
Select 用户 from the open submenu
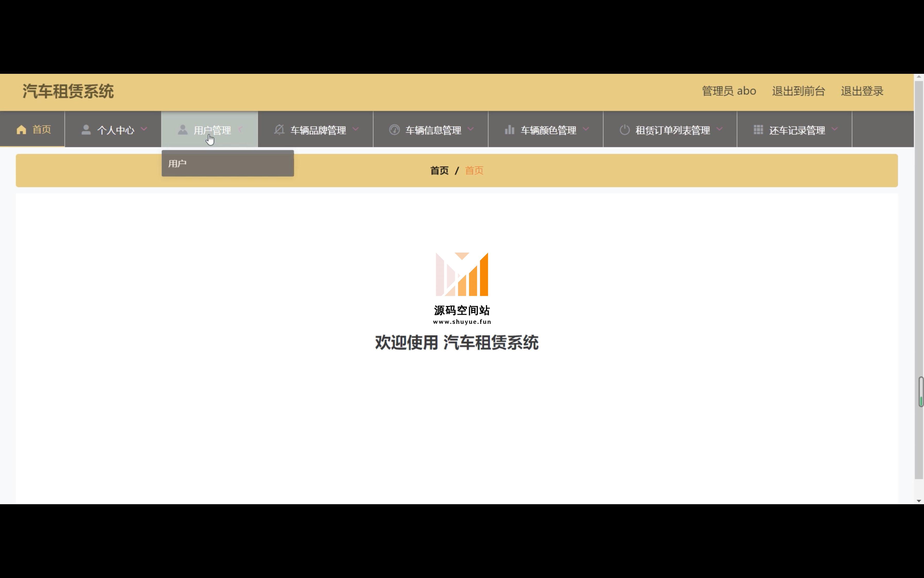pos(228,164)
